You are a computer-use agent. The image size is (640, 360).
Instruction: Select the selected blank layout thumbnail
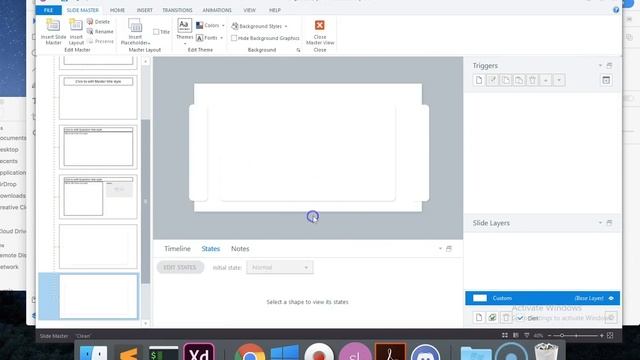pos(98,296)
